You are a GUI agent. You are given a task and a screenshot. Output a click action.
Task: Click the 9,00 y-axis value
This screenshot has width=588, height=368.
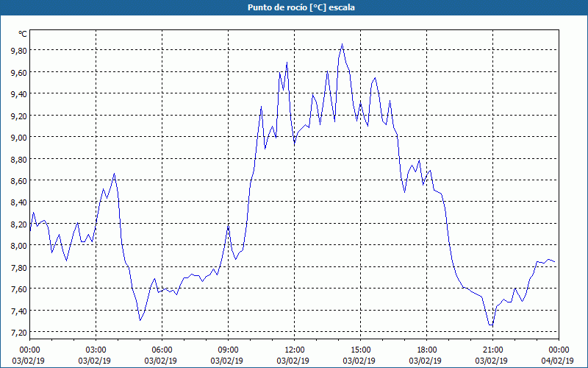19,137
